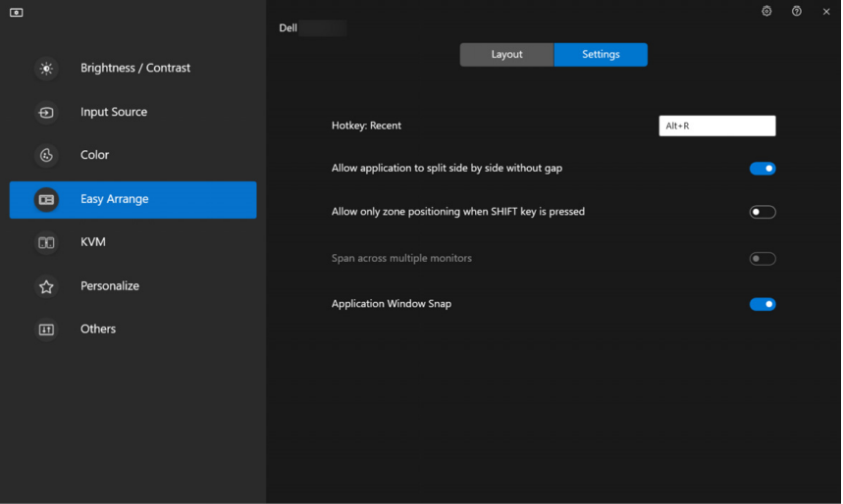
Task: Click the Brightness / Contrast sun icon
Action: (x=46, y=69)
